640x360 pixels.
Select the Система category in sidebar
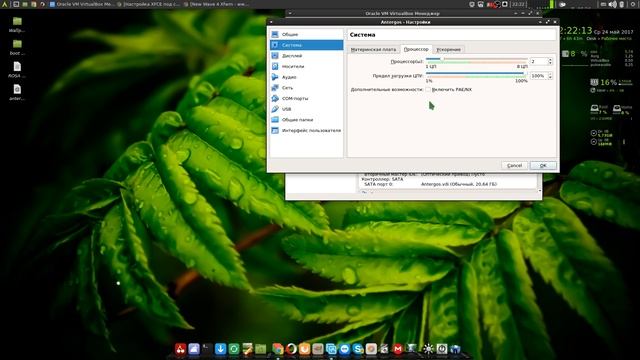click(306, 45)
